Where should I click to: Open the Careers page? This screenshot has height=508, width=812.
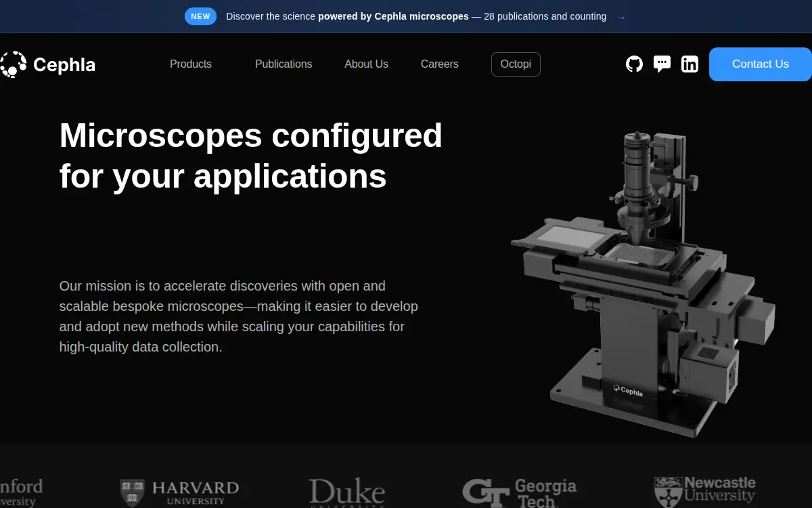[439, 64]
